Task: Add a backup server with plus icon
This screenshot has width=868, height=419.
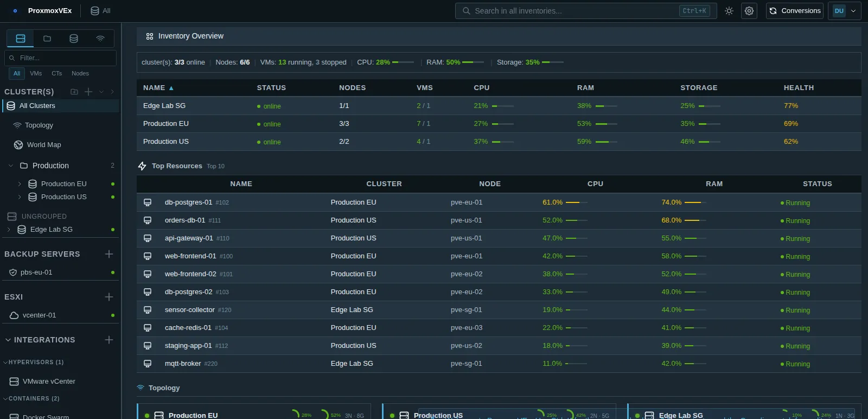Action: (x=109, y=254)
